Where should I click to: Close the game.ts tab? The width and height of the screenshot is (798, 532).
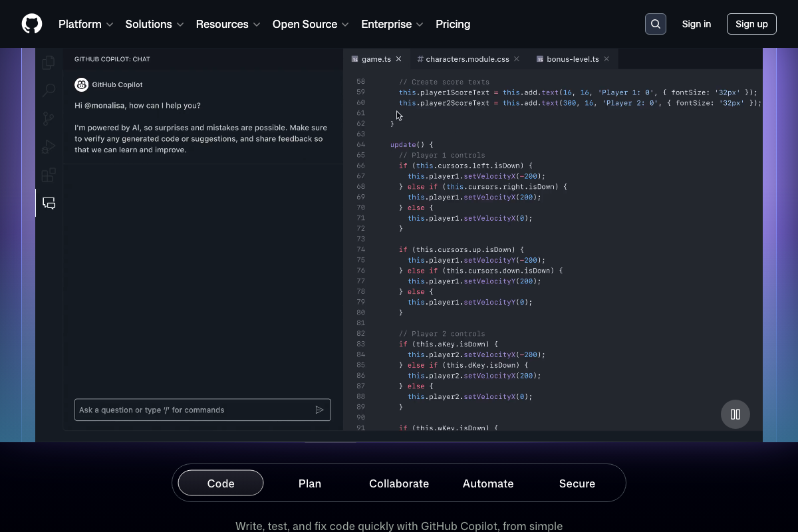tap(398, 59)
